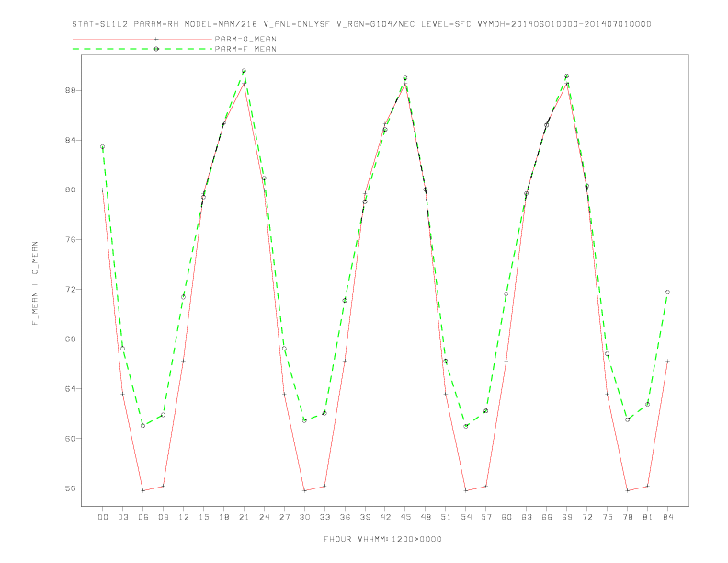Click x-axis tick label 00
This screenshot has width=728, height=563.
[103, 517]
